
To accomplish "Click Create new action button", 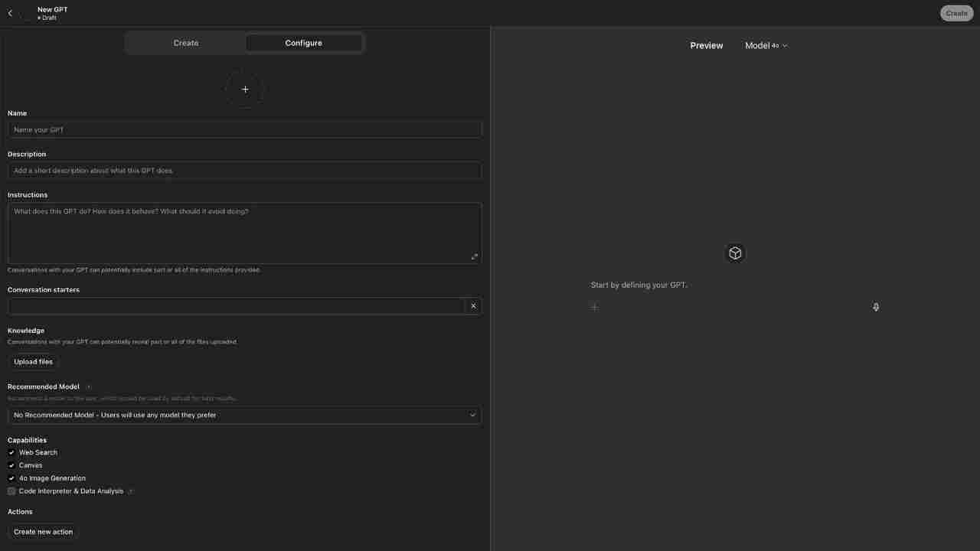I will coord(43,532).
